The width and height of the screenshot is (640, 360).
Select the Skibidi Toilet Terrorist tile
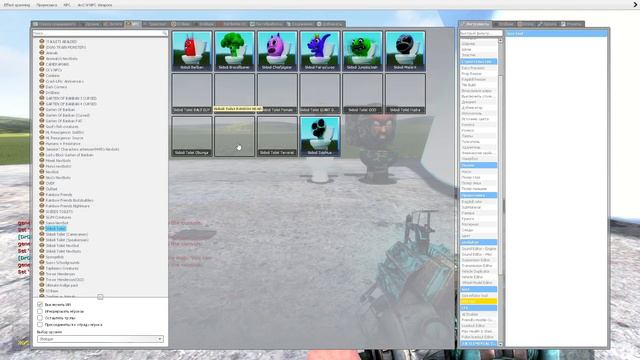click(x=277, y=136)
